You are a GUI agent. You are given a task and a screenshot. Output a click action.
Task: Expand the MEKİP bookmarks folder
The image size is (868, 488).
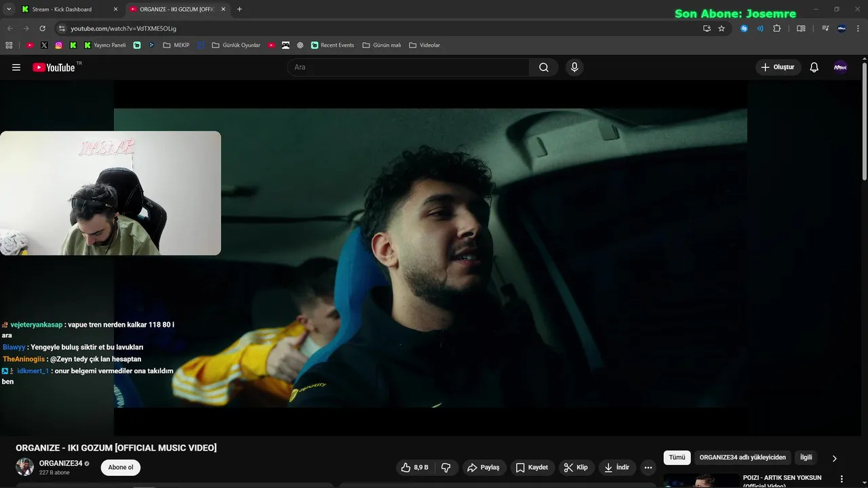pos(176,45)
